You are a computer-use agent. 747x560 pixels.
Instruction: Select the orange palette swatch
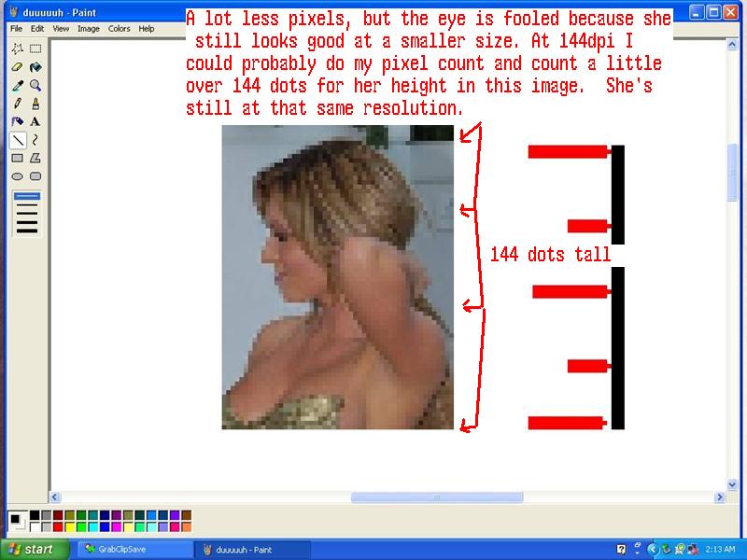186,526
